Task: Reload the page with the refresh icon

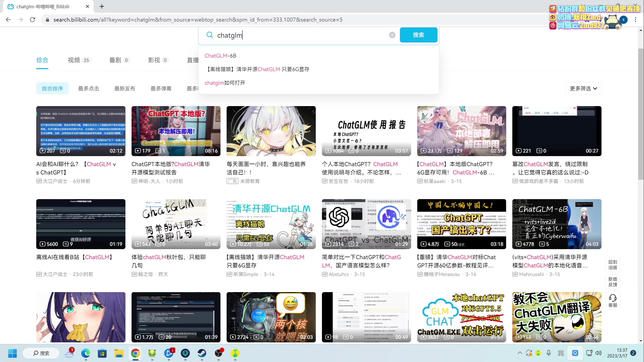Action: 32,20
